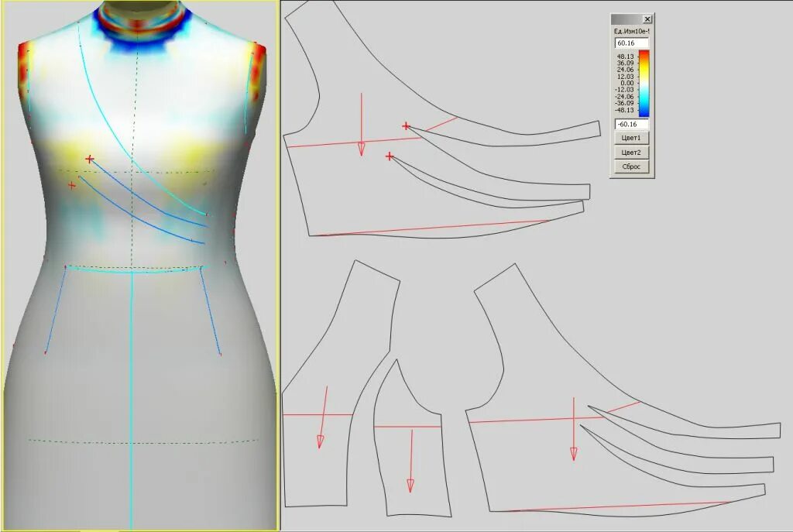Image resolution: width=793 pixels, height=532 pixels.
Task: Click the -24.06 scale label
Action: point(625,96)
